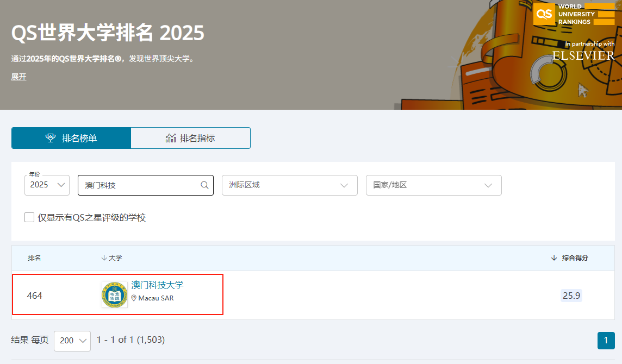
Task: Click the Macau SAR location text
Action: [156, 298]
